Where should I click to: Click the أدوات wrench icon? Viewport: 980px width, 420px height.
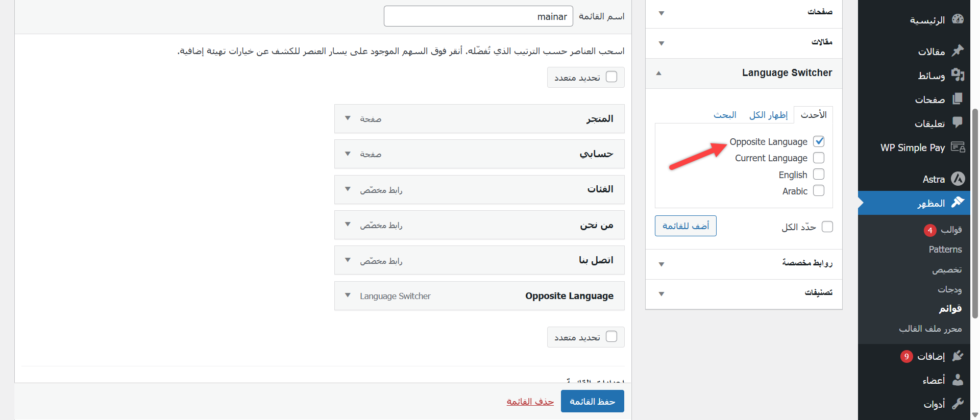point(958,404)
